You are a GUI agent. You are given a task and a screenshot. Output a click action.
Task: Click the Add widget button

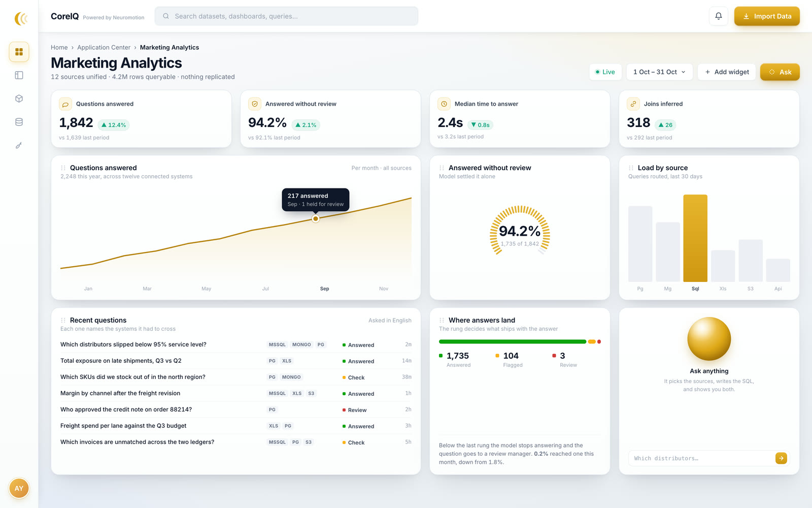point(727,72)
